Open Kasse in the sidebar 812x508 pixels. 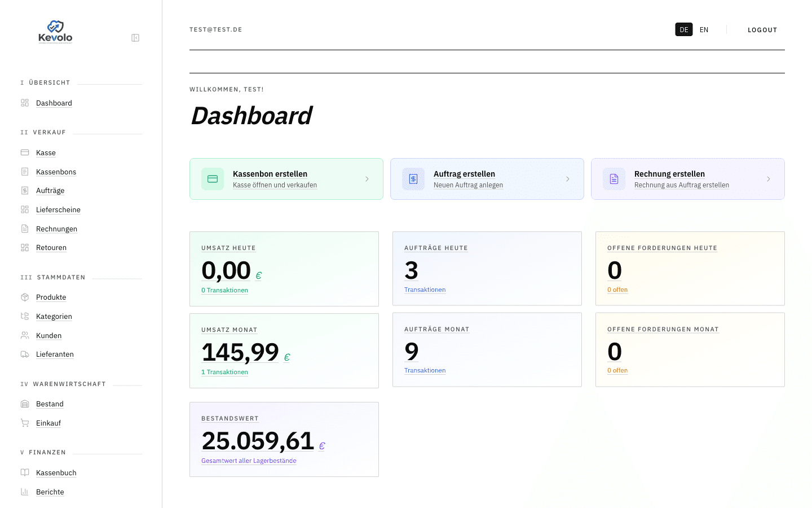click(46, 152)
